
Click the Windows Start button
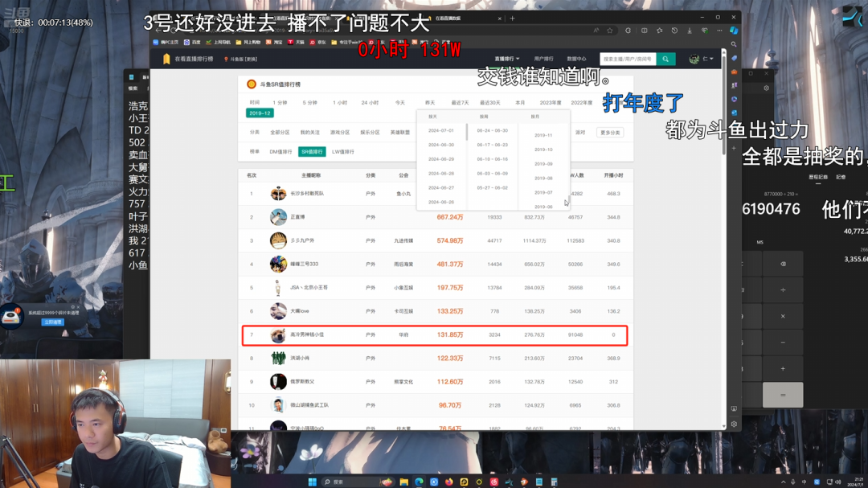[312, 482]
